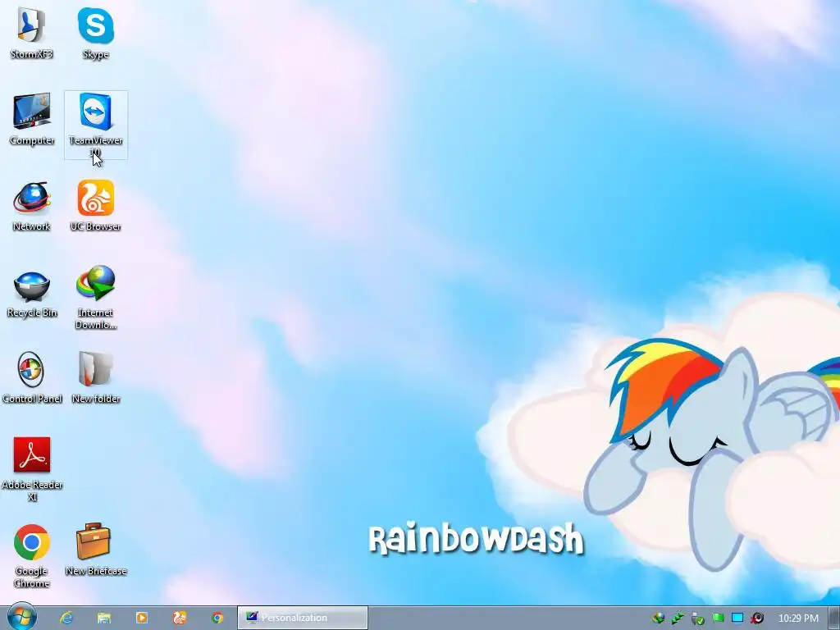This screenshot has height=630, width=840.
Task: Launch Windows Media Player from taskbar
Action: pos(141,618)
